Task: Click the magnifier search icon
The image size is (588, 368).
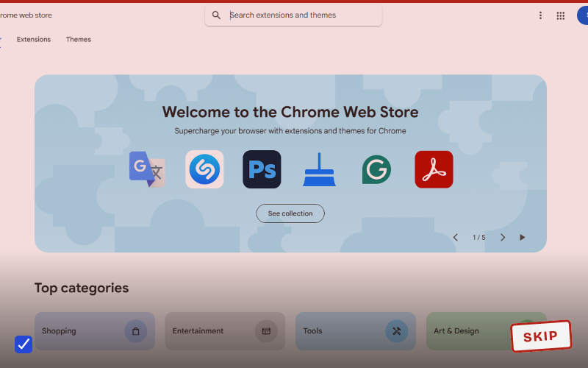Action: [x=216, y=15]
